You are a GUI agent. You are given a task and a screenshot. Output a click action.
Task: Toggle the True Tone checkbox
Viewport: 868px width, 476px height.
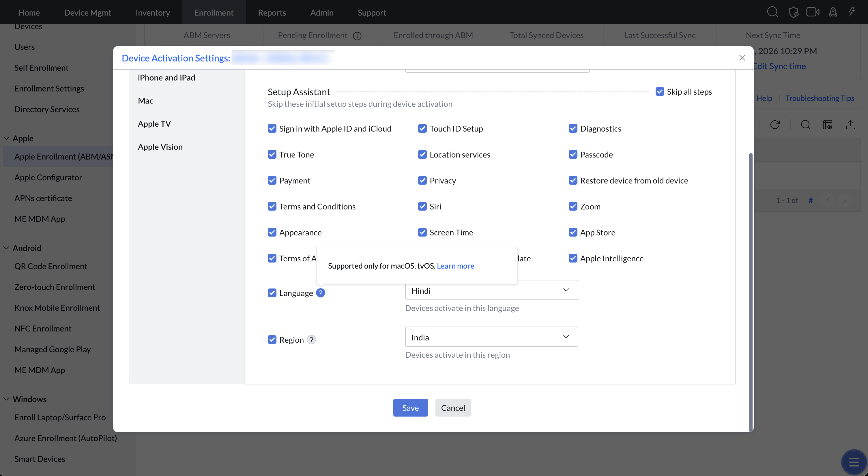pos(272,154)
